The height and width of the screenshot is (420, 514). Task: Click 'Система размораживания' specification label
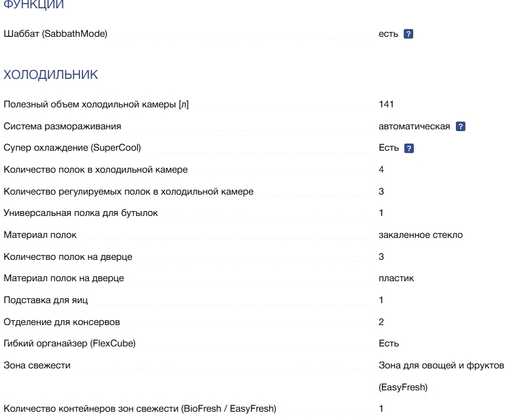[62, 126]
